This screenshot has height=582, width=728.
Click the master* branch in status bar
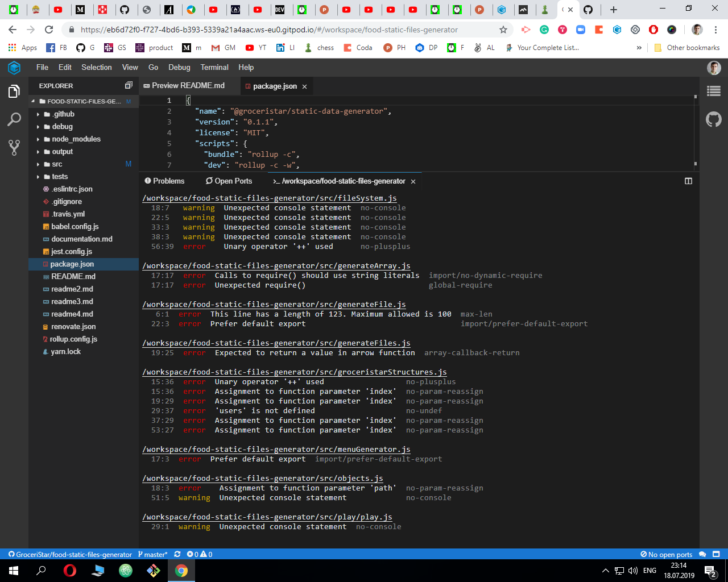click(x=153, y=554)
